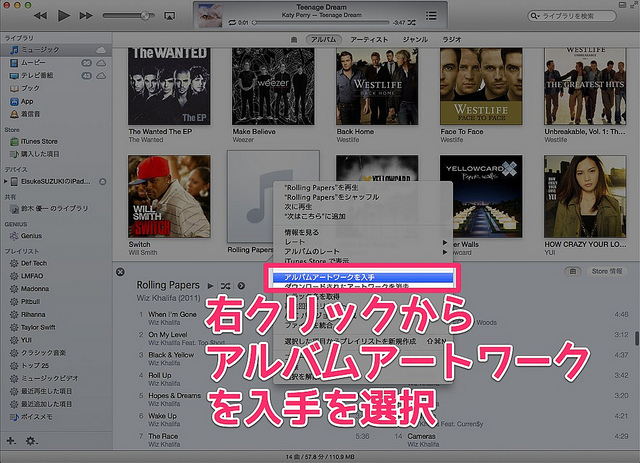Click the Will Smith Switch album cover
The image size is (640, 463).
click(169, 196)
